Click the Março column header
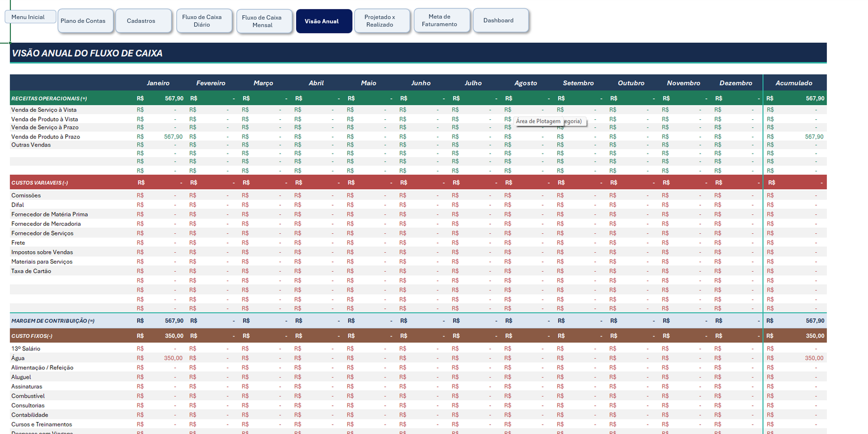The height and width of the screenshot is (434, 868). click(x=263, y=83)
